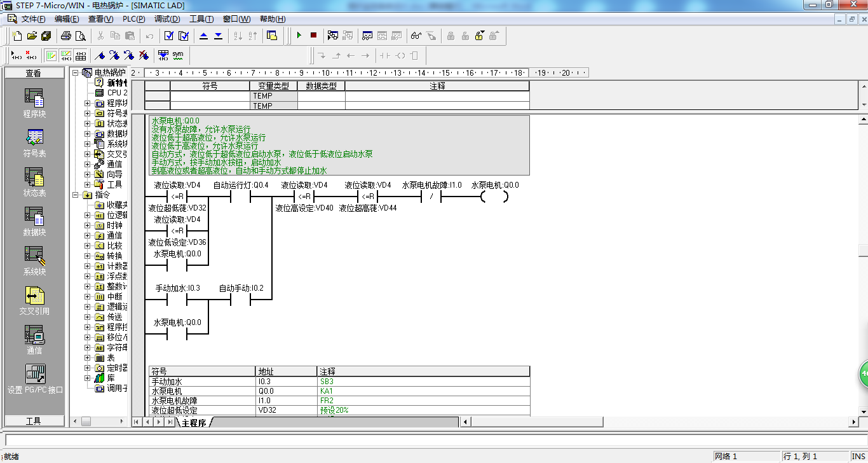Click the Download (blue down arrow) icon
The width and height of the screenshot is (868, 463).
(x=218, y=36)
